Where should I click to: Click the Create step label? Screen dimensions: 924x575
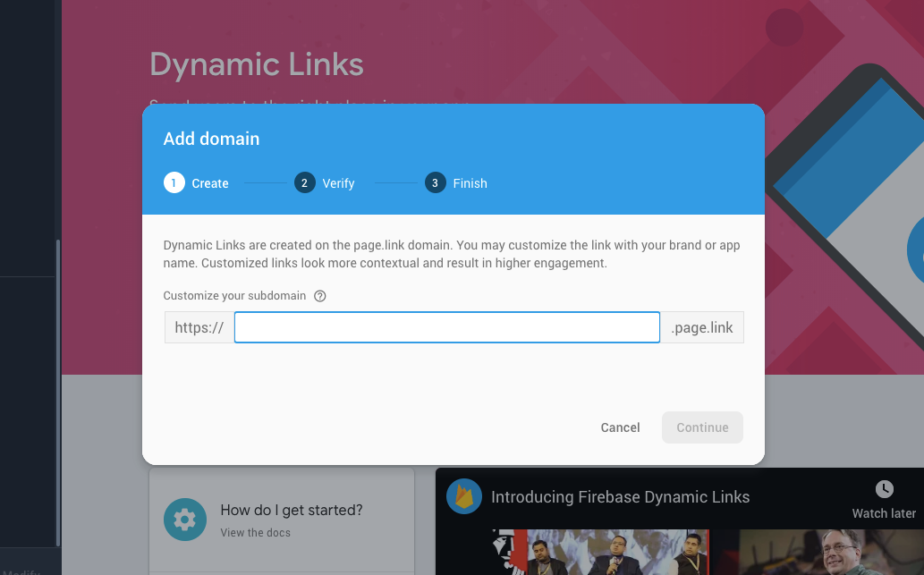coord(210,183)
